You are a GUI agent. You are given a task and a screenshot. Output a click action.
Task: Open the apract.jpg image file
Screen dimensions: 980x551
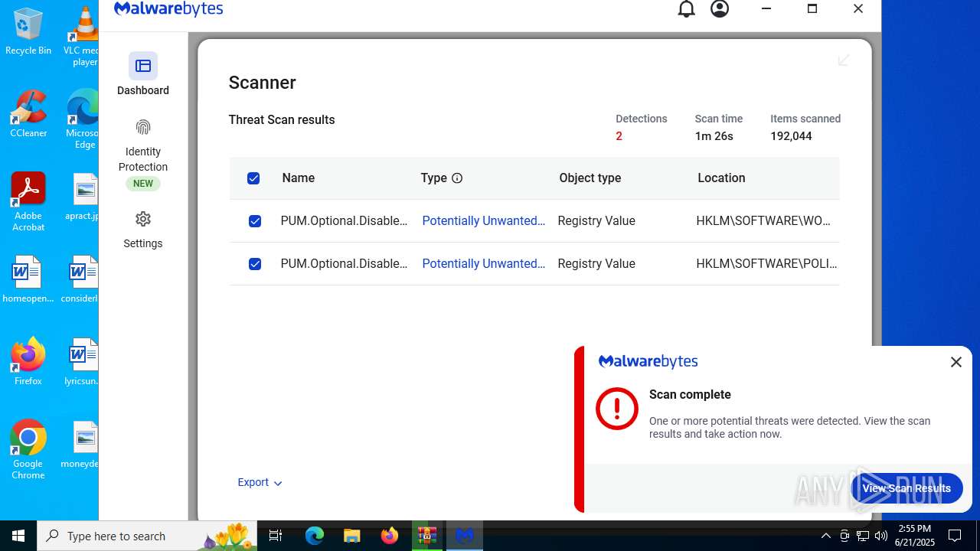tap(82, 197)
